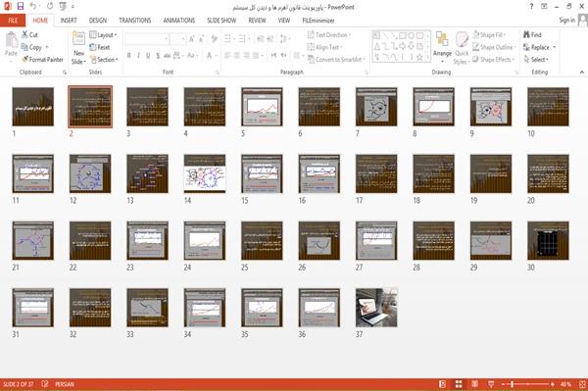Switch to the TRANSITIONS tab
588x391 pixels.
135,21
